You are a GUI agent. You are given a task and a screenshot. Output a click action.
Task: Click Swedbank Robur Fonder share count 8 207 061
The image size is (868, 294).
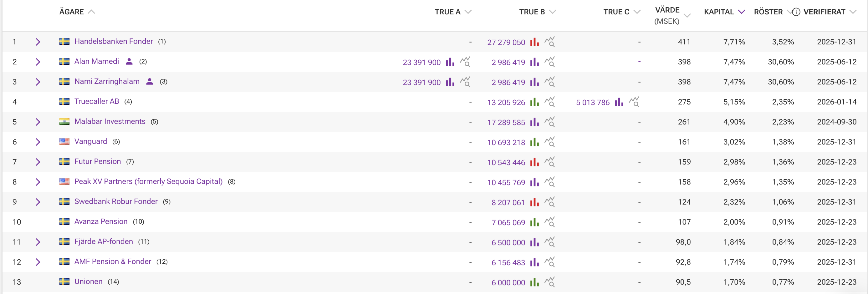[x=508, y=202]
